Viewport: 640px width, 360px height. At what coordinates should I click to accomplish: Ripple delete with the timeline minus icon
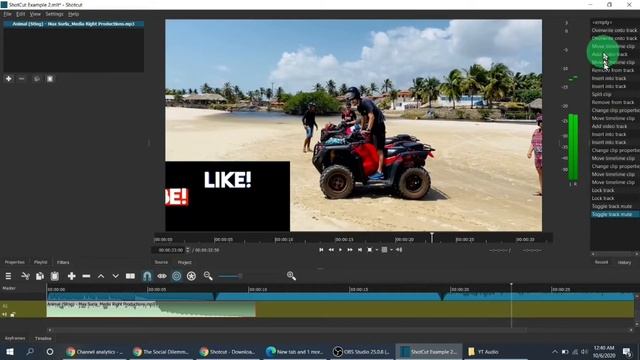click(x=86, y=276)
